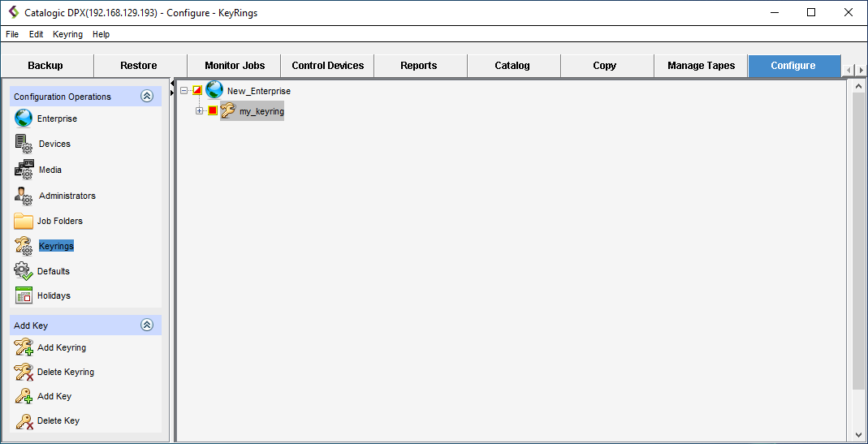Viewport: 868px width, 444px height.
Task: Open the Holidays calendar icon
Action: coord(24,295)
